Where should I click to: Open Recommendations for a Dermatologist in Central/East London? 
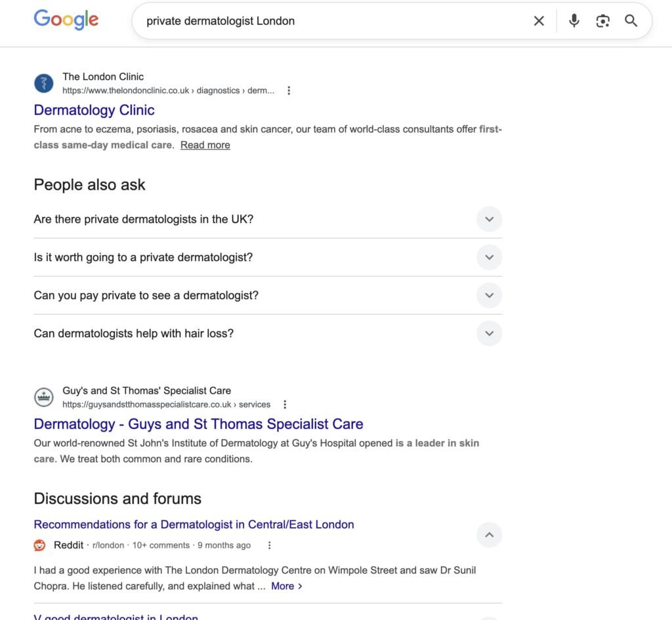(194, 524)
